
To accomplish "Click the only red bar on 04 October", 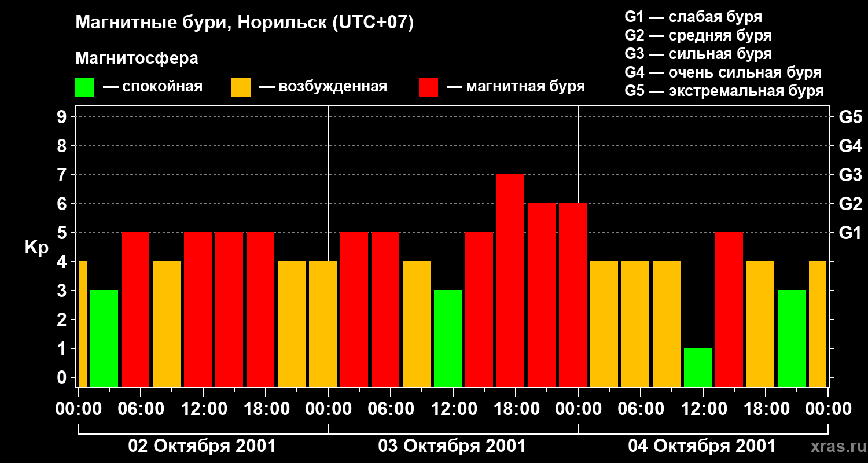I will point(729,309).
